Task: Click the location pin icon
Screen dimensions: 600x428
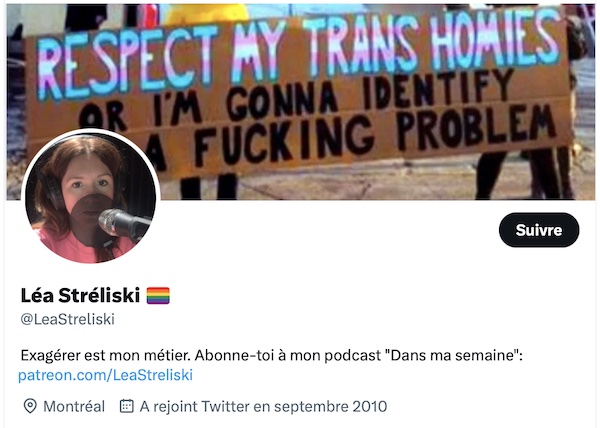Action: (30, 406)
